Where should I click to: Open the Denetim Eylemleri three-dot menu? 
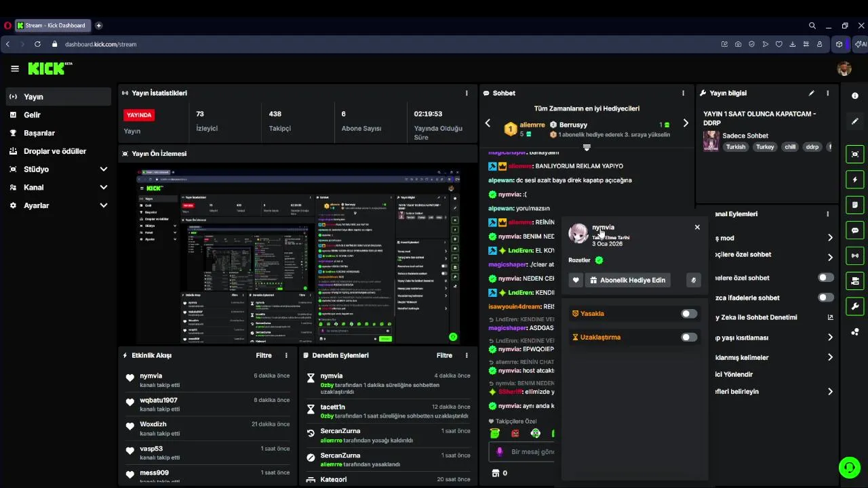tap(467, 355)
